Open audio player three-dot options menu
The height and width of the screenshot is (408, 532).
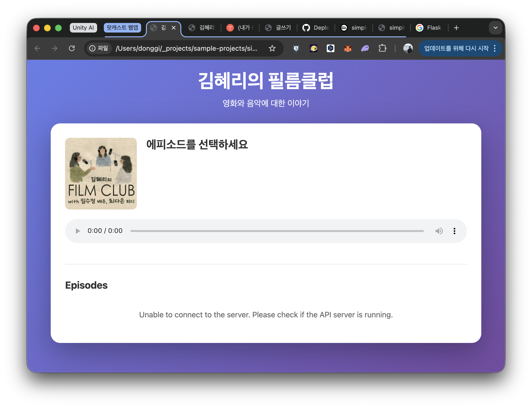[454, 231]
